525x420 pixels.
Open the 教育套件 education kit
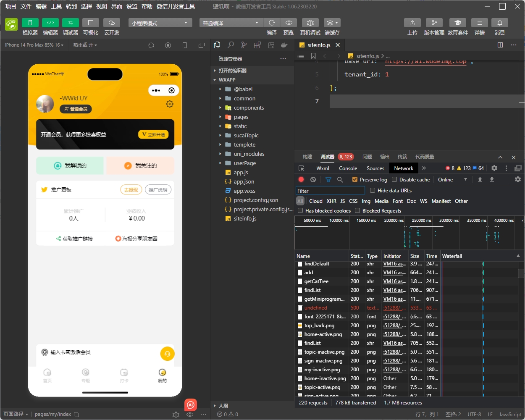click(458, 23)
